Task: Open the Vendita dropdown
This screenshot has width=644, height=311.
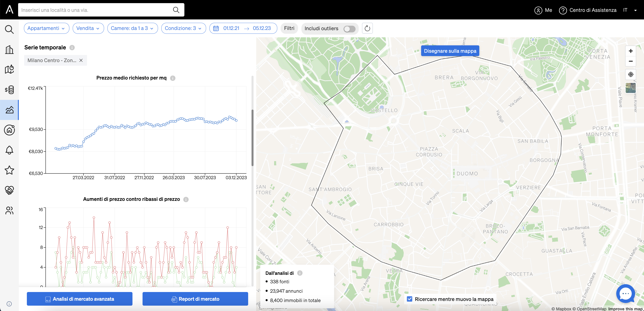Action: click(x=88, y=28)
